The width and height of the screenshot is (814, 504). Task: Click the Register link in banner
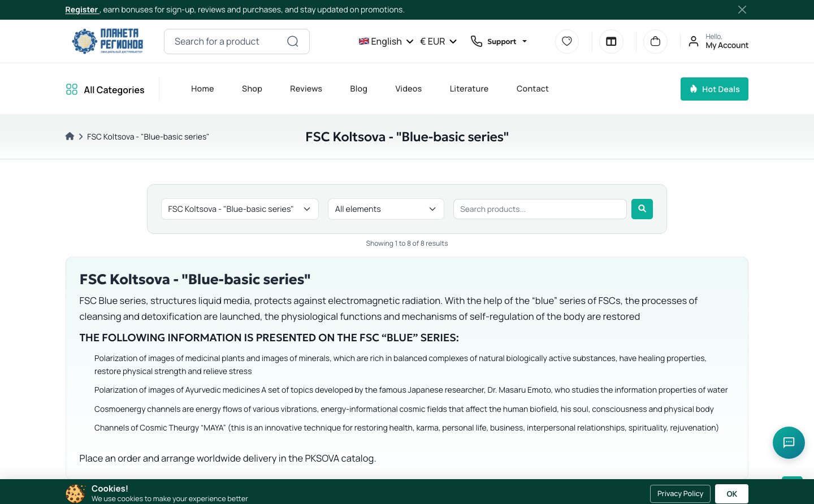coord(81,10)
